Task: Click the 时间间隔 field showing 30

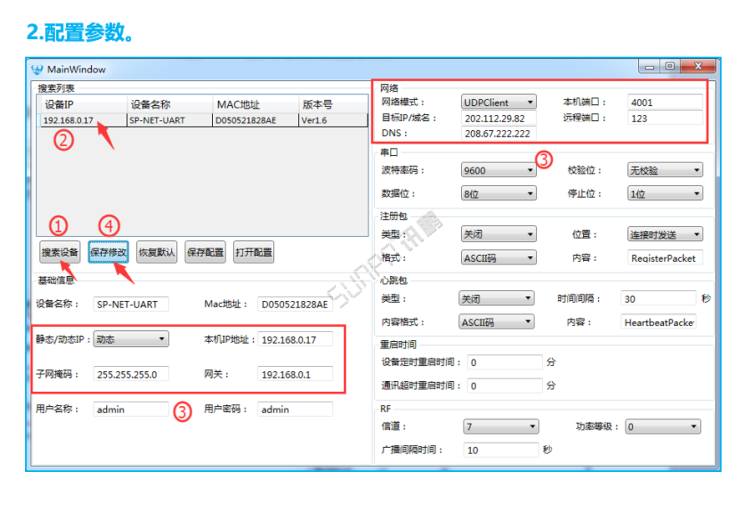Action: pos(658,298)
